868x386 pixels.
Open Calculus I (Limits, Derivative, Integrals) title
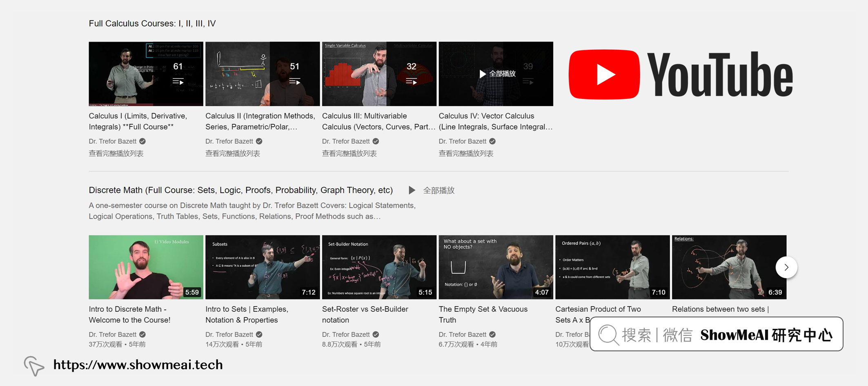tap(138, 121)
